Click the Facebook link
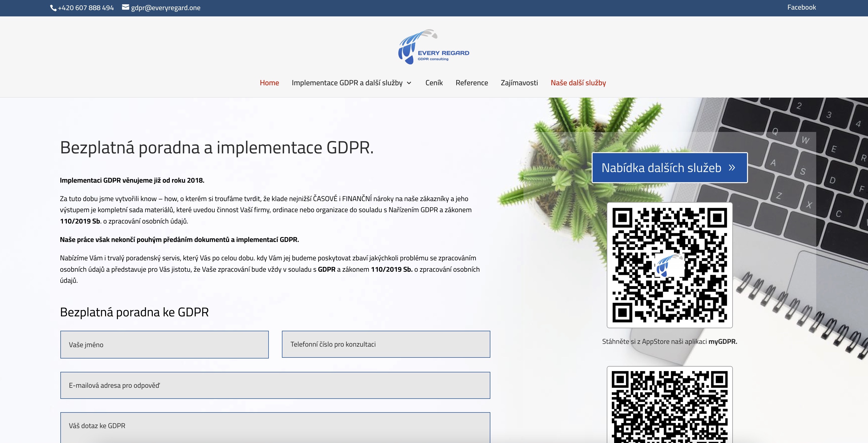The height and width of the screenshot is (443, 868). click(x=801, y=7)
